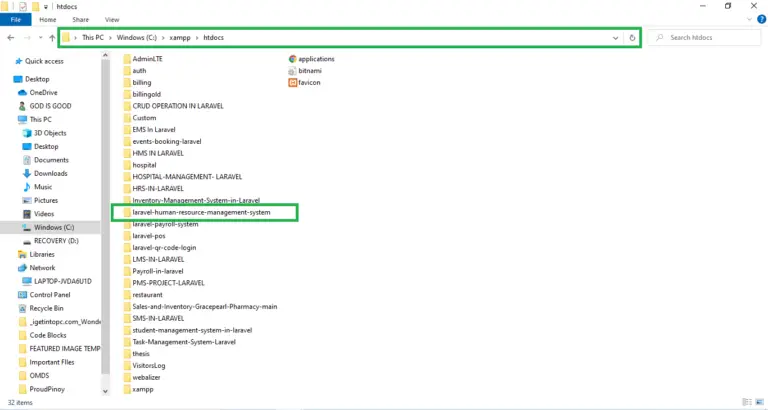
Task: Select the auth folder icon
Action: (x=127, y=71)
